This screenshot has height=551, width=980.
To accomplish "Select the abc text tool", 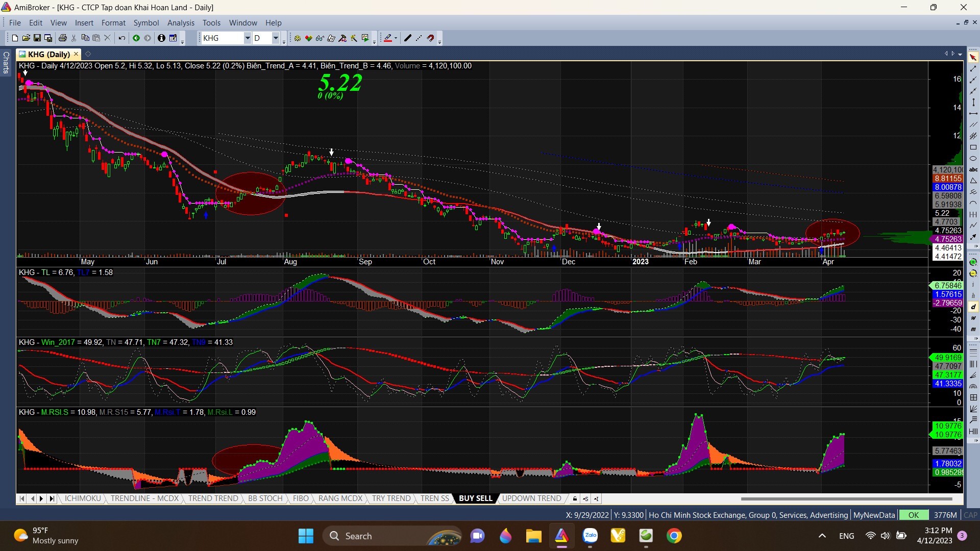I will point(973,169).
